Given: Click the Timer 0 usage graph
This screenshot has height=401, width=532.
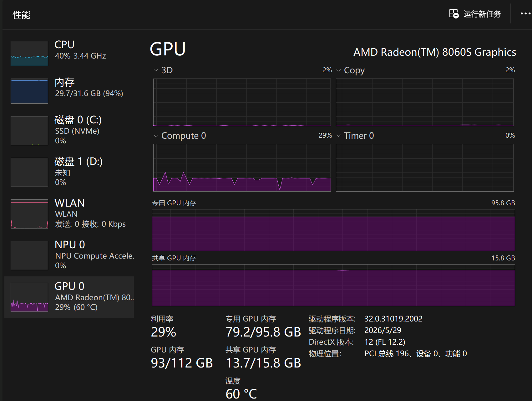Looking at the screenshot, I should (x=425, y=168).
